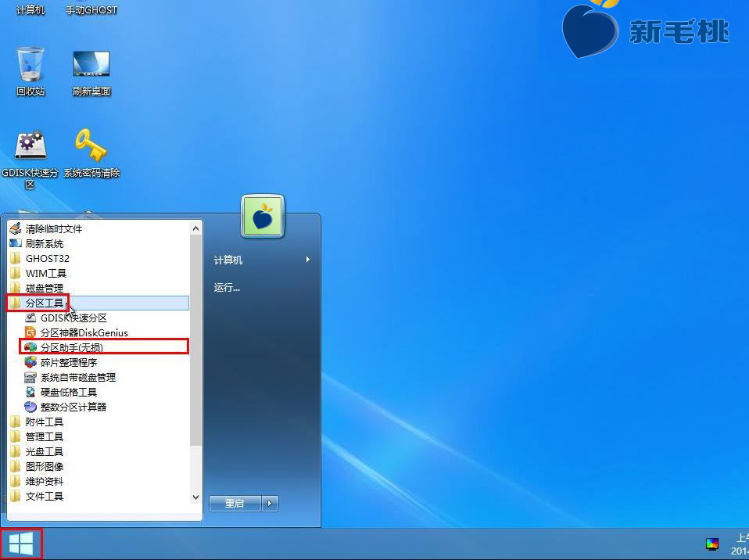The image size is (749, 560).
Task: Expand the WIM工具 folder
Action: (99, 273)
